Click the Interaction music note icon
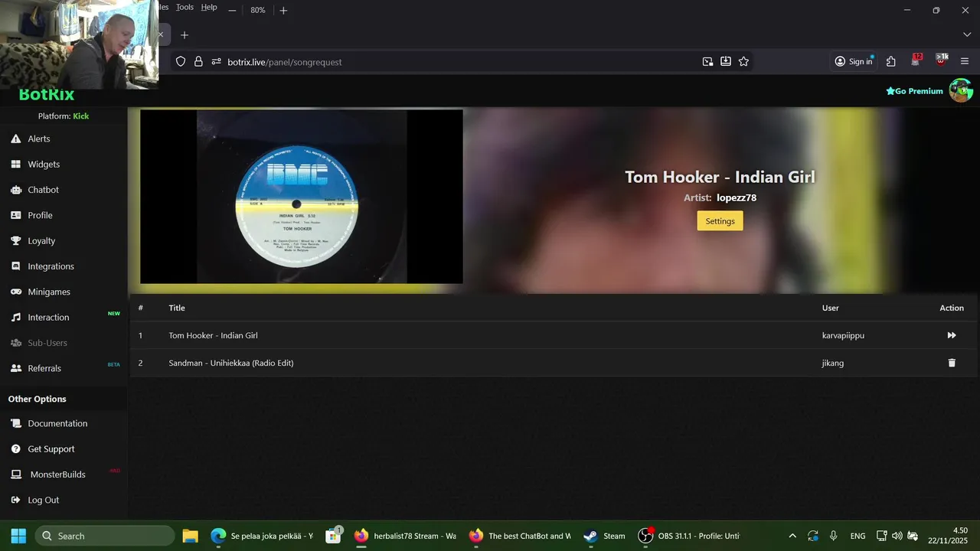Image resolution: width=980 pixels, height=551 pixels. [15, 317]
